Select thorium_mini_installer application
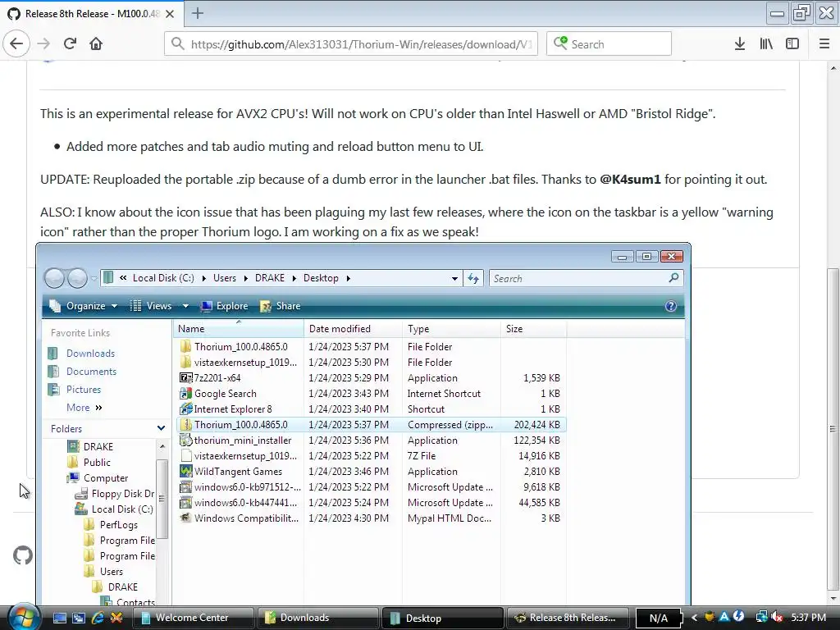 pos(370,441)
